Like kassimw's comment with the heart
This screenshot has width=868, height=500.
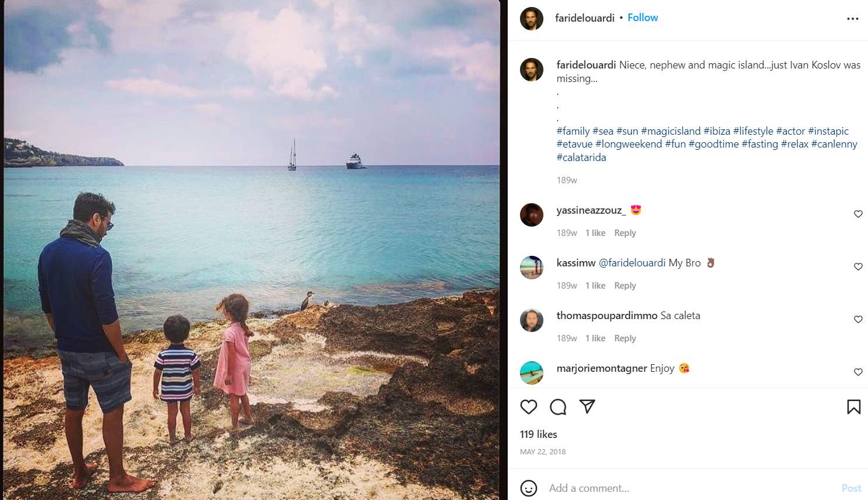pyautogui.click(x=858, y=267)
